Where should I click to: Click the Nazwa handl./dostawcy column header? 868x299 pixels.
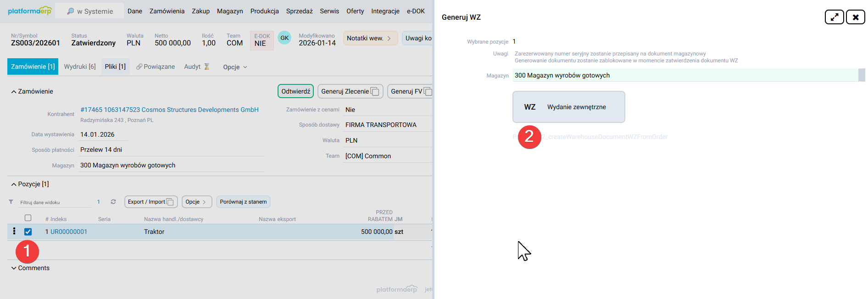coord(173,219)
